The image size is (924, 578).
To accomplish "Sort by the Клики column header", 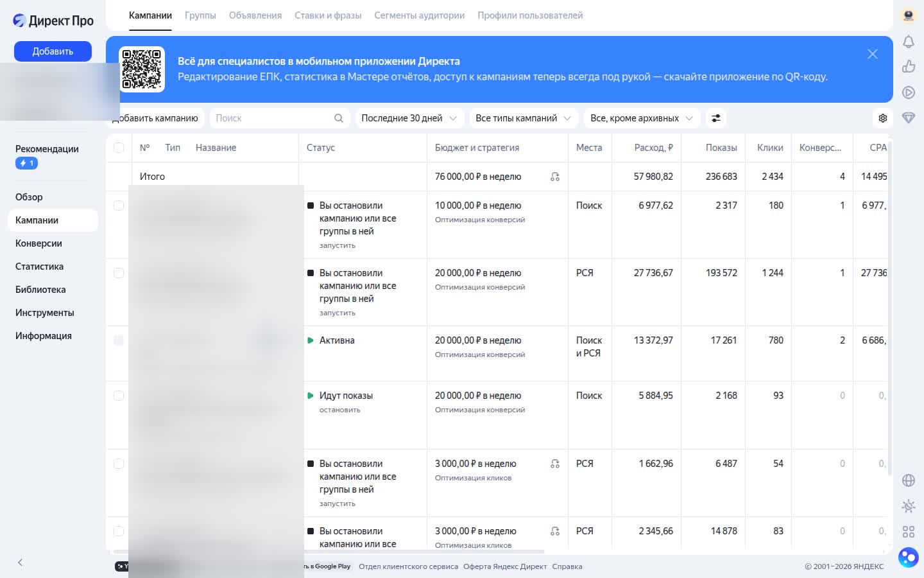I will (770, 148).
